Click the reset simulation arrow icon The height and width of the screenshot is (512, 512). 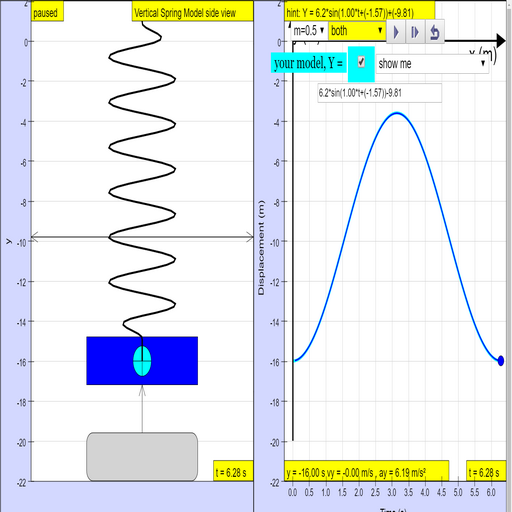[435, 32]
